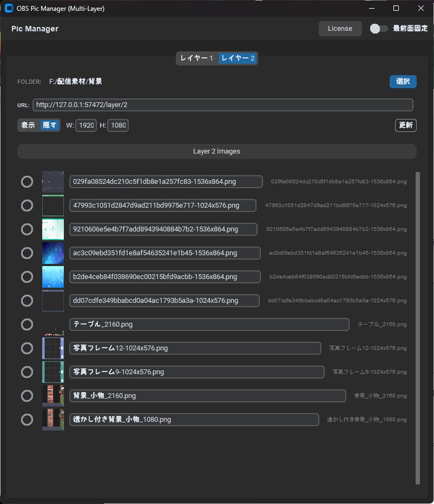Click thumbnail of 写真フレーム12 image
434x504 pixels.
coord(53,348)
